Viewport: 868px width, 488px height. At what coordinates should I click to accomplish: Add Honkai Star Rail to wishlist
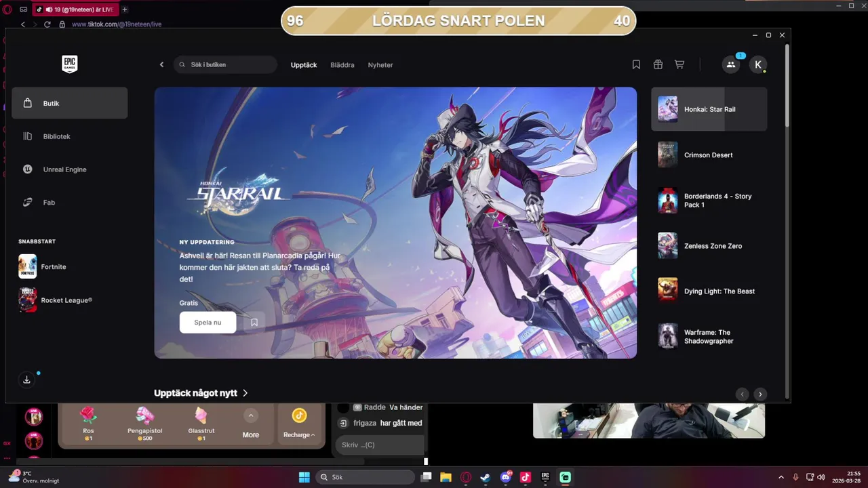coord(254,323)
